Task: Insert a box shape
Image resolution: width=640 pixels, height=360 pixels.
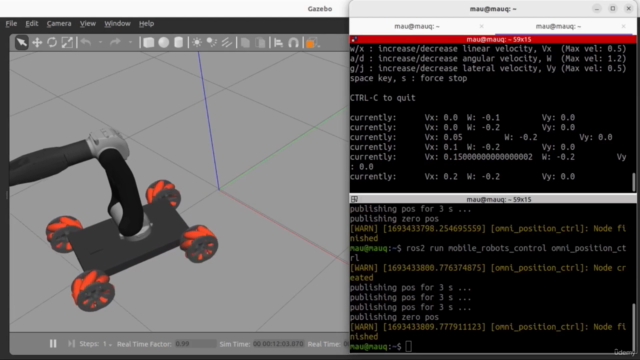Action: pyautogui.click(x=149, y=42)
